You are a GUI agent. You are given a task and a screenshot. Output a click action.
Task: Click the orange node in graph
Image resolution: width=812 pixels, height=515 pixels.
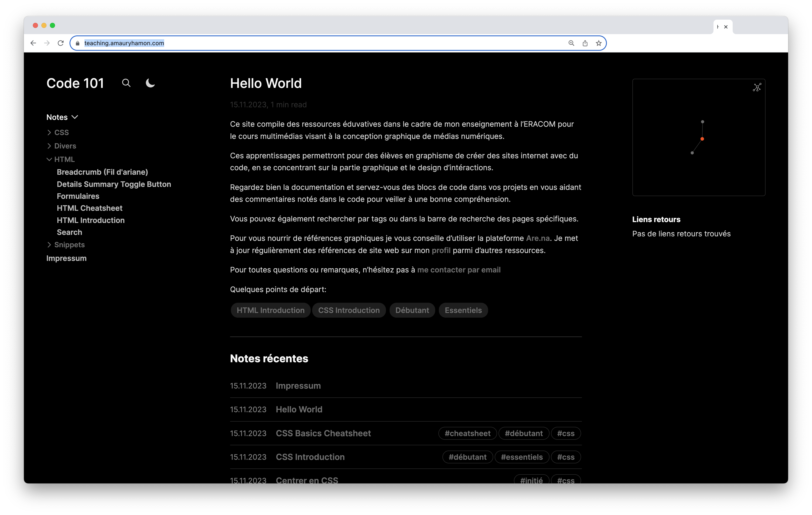click(x=702, y=139)
